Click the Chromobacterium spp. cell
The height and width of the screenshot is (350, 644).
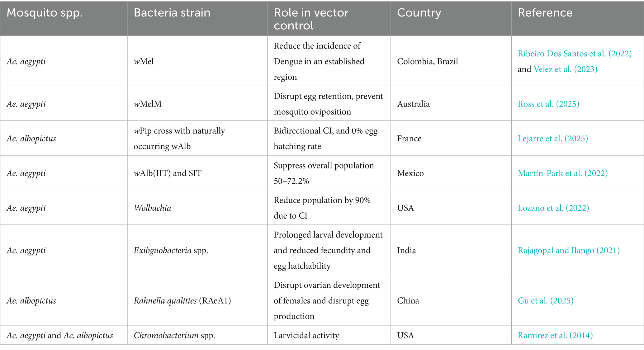pyautogui.click(x=174, y=335)
